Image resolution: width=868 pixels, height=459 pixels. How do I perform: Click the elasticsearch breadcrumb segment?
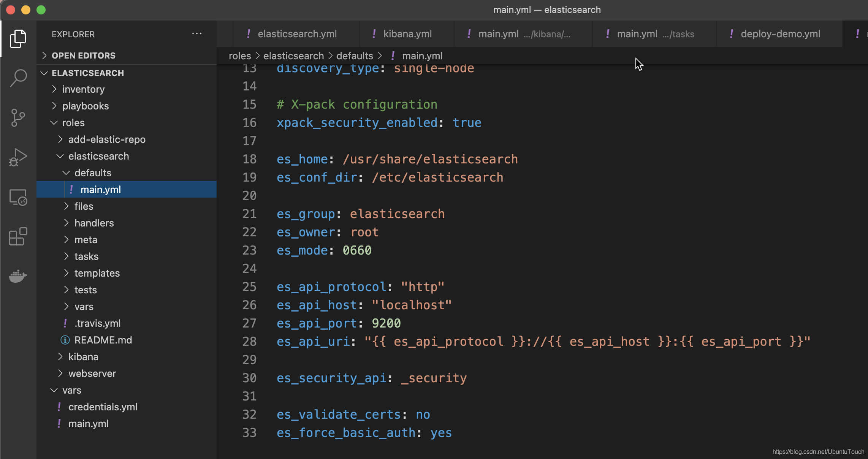[293, 56]
